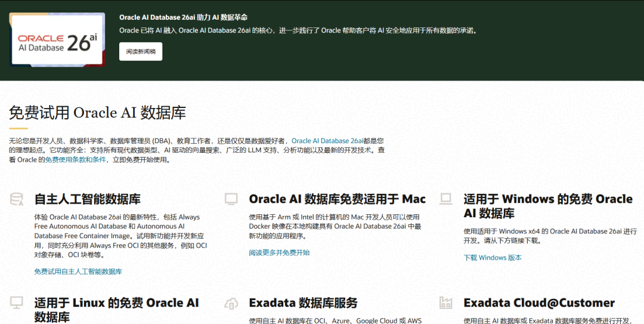Screen dimensions: 644x324
Task: Click the Oracle AI 数据库免费适用于 Mac heading
Action: 337,199
